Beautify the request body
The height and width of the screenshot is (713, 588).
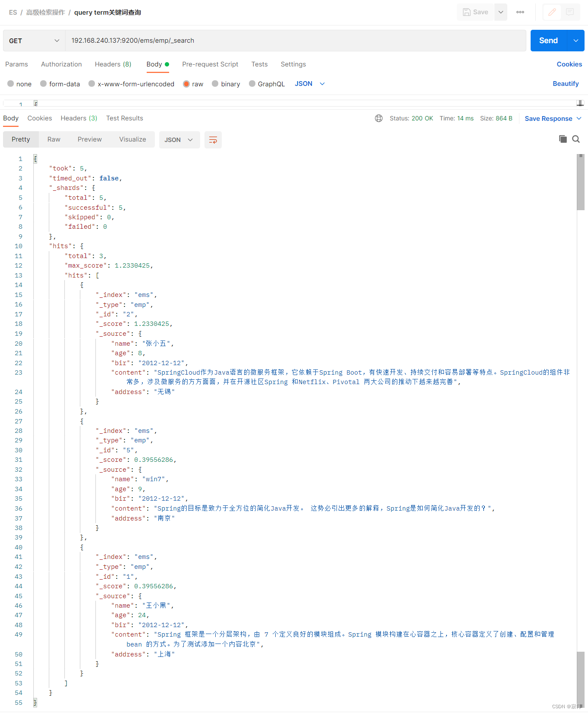(x=566, y=84)
